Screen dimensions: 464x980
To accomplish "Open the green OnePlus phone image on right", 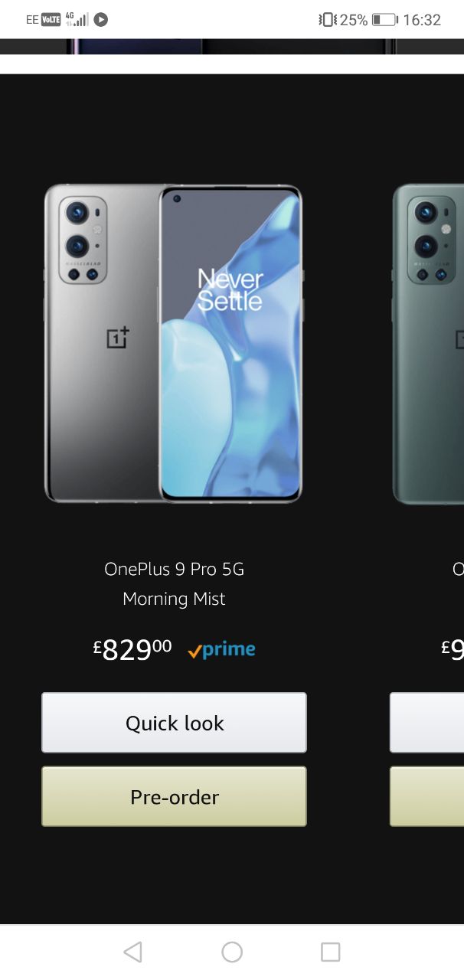I will pyautogui.click(x=428, y=343).
